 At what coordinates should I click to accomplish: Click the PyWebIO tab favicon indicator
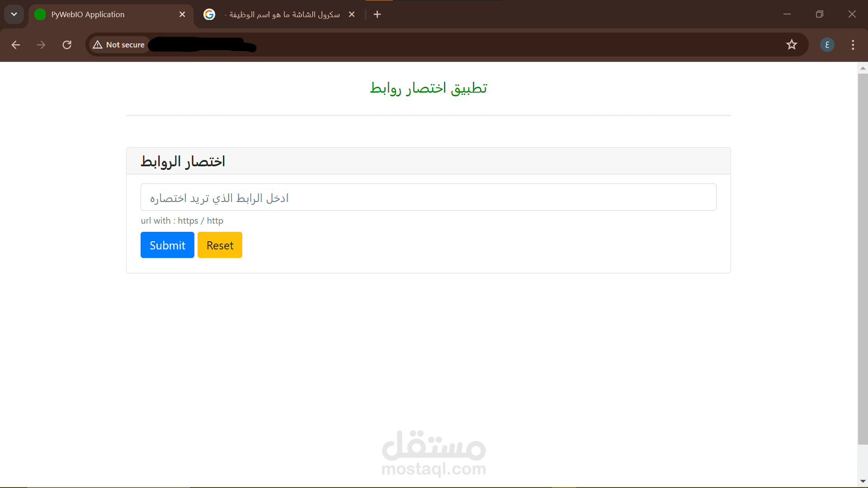(x=40, y=14)
